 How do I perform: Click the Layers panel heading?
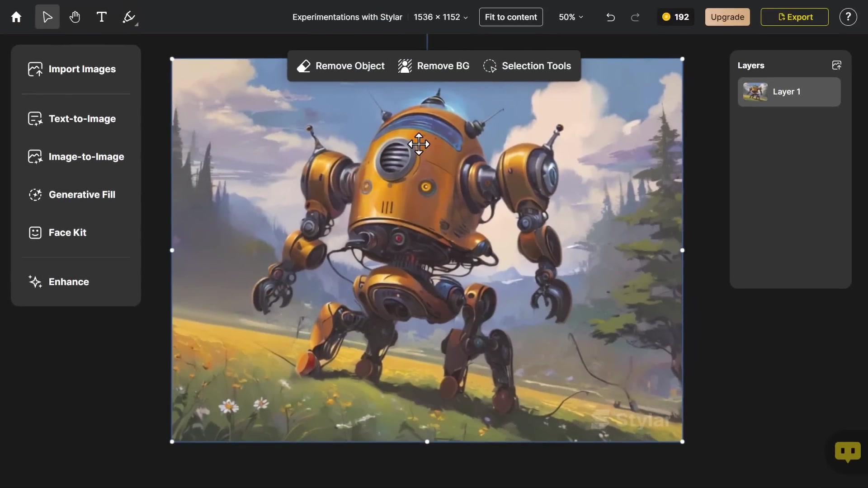click(x=751, y=66)
